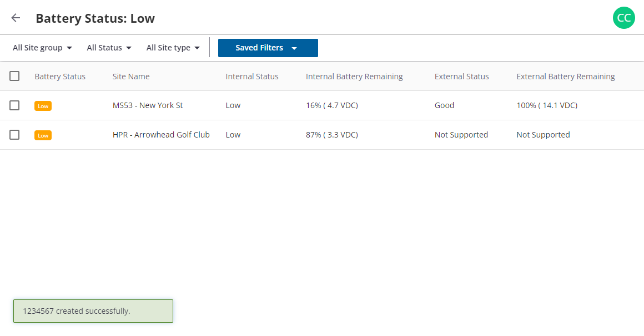Sort by External Status column header
Screen dimensions: 644x336
[462, 77]
